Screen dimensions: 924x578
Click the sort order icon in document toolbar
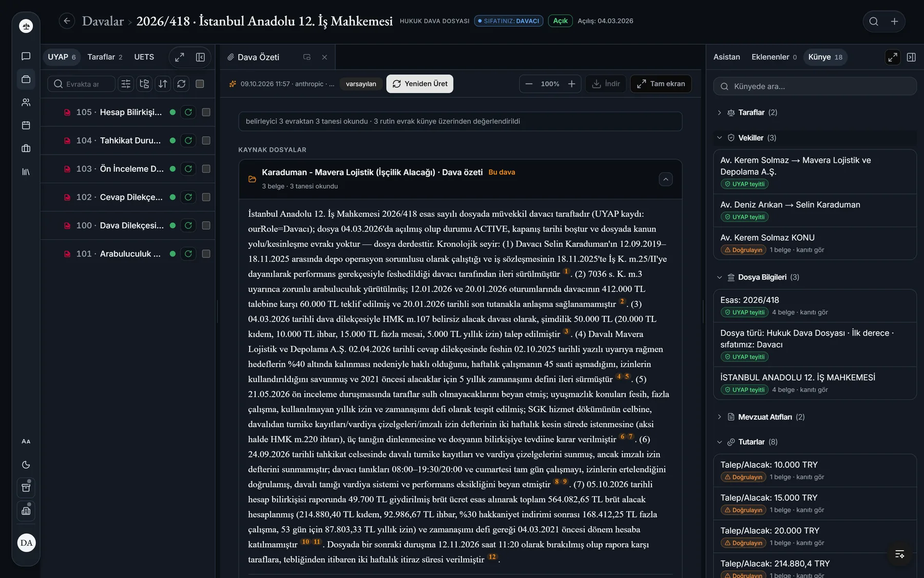(x=163, y=84)
